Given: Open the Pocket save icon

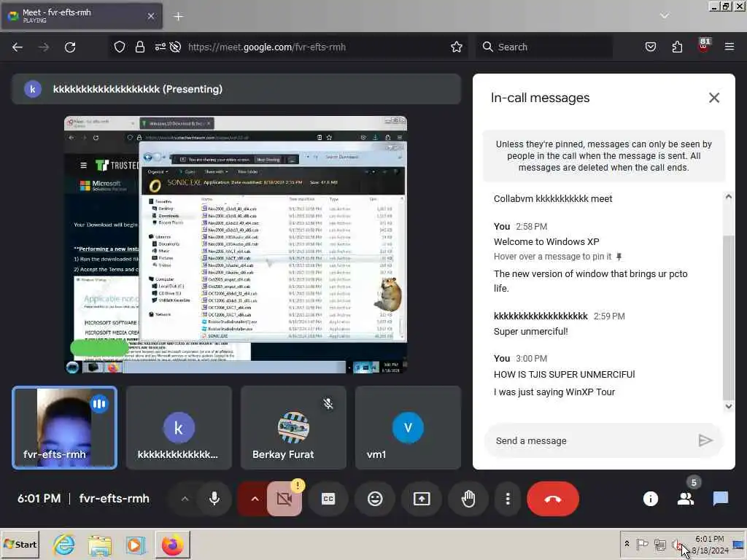Looking at the screenshot, I should pyautogui.click(x=650, y=47).
